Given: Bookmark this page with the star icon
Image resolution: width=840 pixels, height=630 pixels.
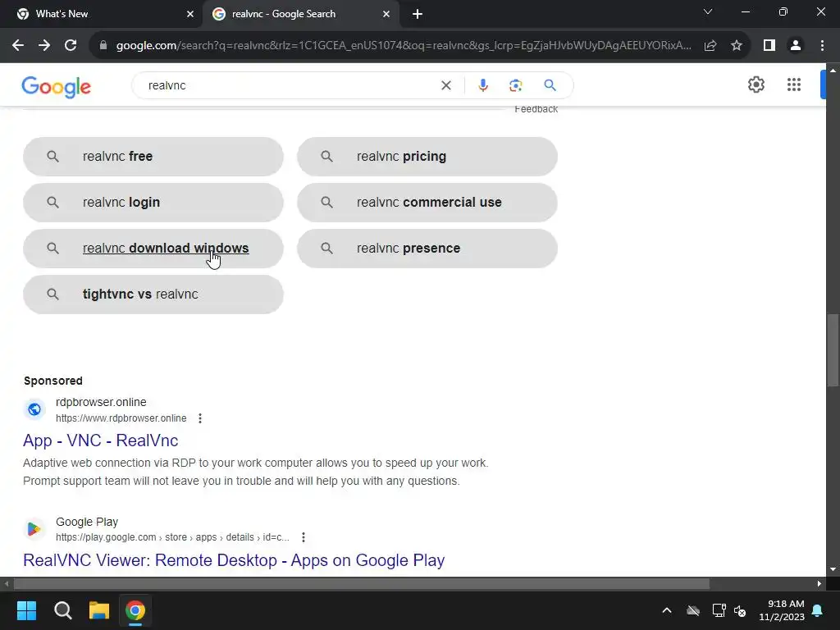Looking at the screenshot, I should (737, 46).
